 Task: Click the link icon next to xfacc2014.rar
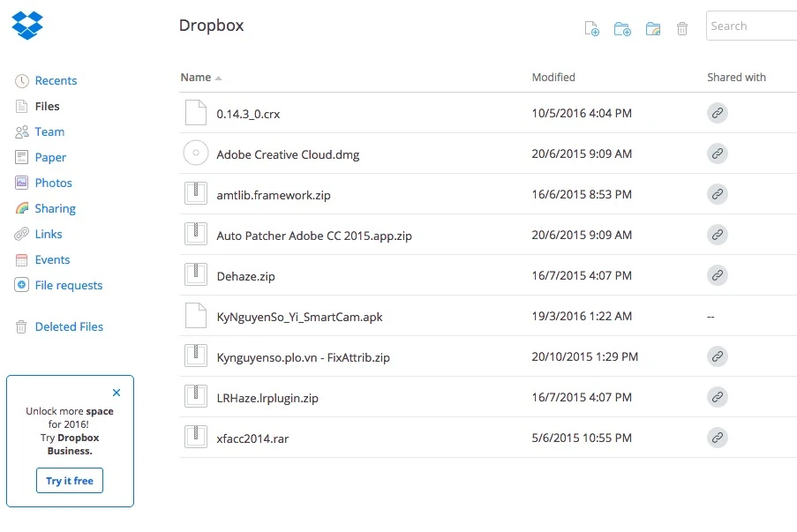tap(718, 438)
